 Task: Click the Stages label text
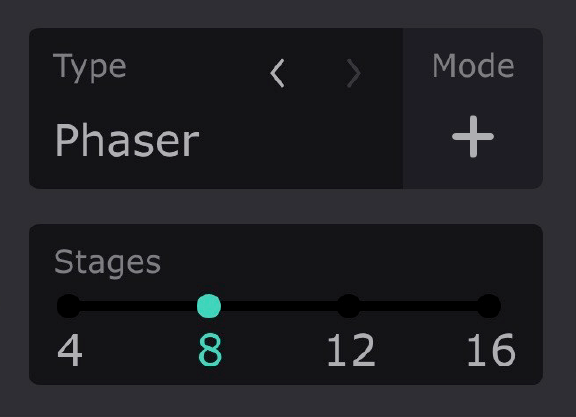point(107,263)
